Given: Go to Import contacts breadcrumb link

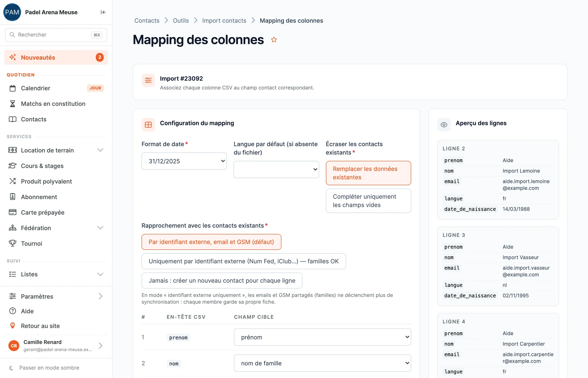Looking at the screenshot, I should pos(224,21).
